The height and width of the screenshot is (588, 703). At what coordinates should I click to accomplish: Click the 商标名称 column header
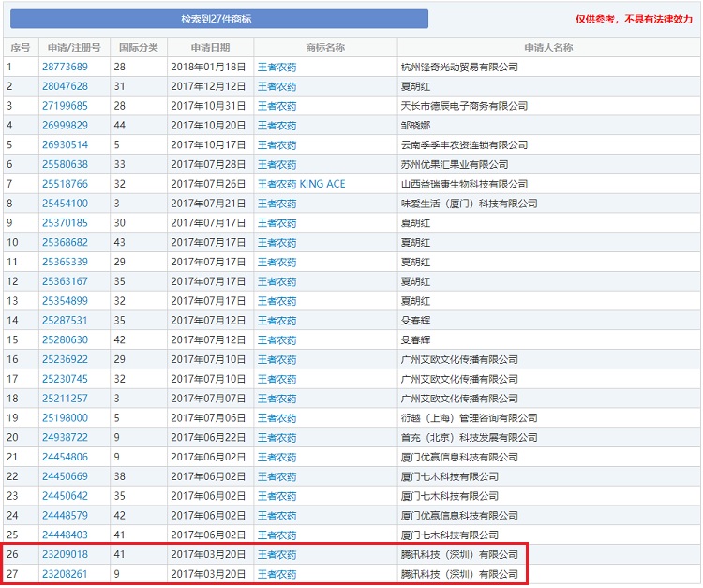(x=325, y=48)
